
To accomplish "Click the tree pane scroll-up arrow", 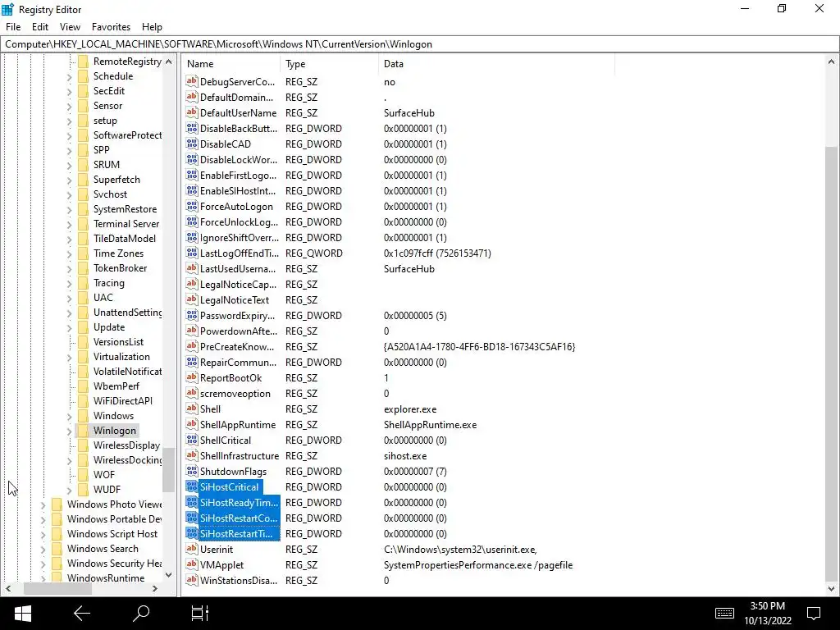I will 169,62.
